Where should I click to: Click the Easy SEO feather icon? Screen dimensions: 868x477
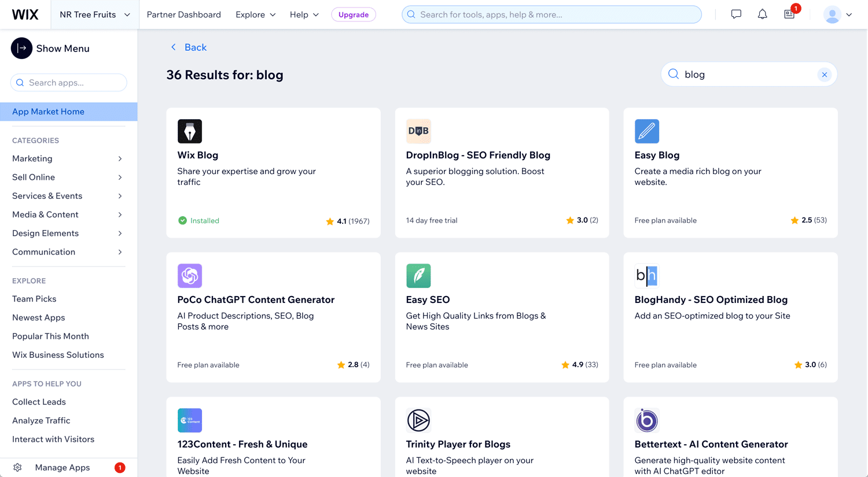pos(418,276)
